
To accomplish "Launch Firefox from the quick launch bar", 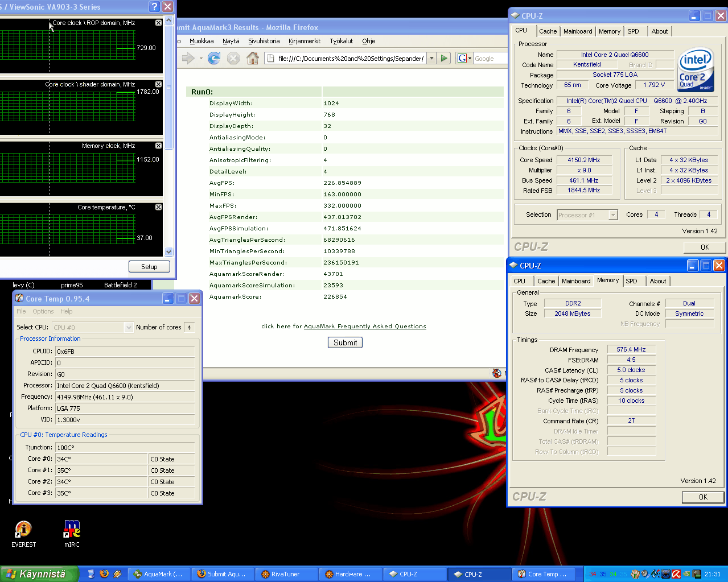I will (x=104, y=574).
